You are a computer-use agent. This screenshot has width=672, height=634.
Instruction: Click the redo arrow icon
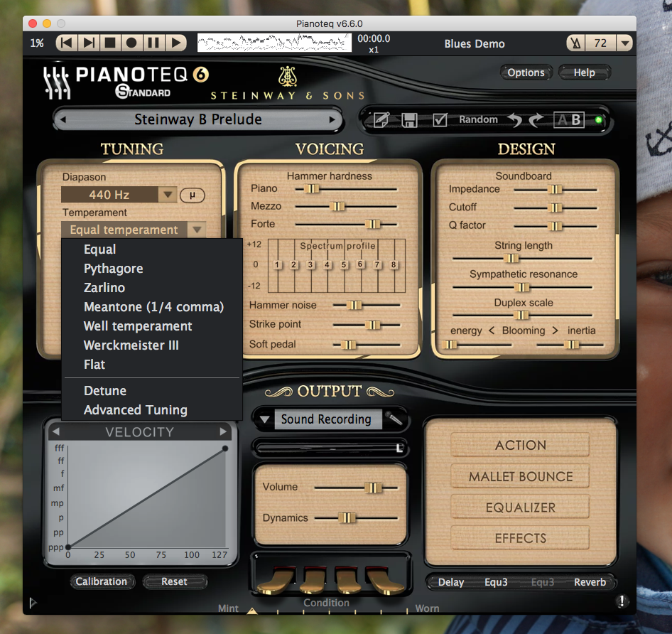pyautogui.click(x=536, y=120)
